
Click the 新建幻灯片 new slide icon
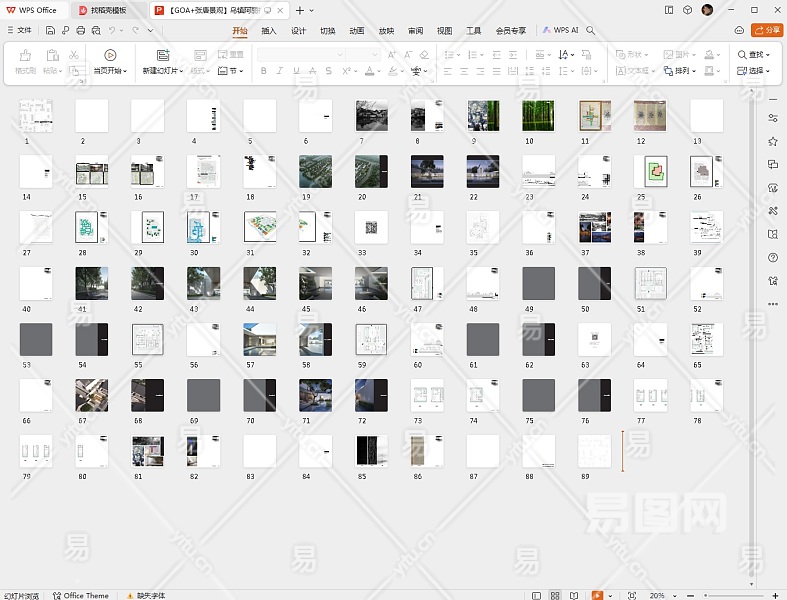click(x=163, y=55)
